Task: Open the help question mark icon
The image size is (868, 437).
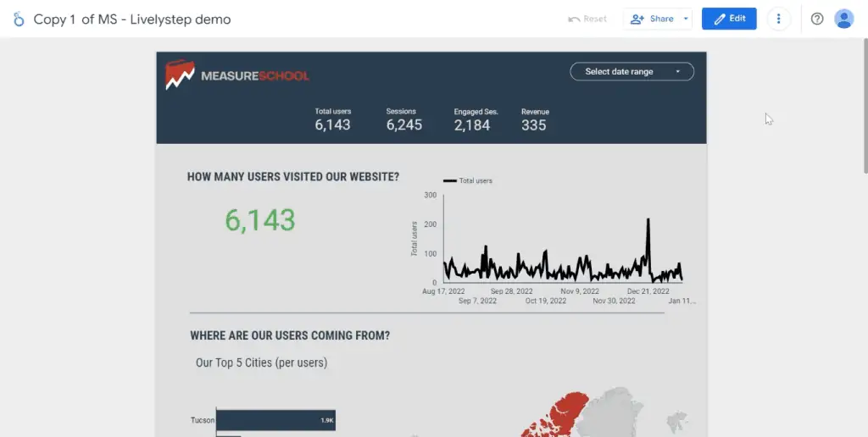Action: 817,19
